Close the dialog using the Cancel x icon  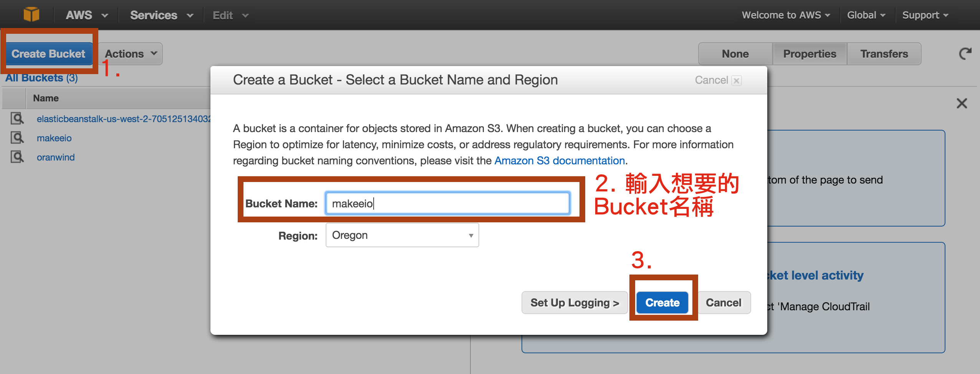(736, 81)
